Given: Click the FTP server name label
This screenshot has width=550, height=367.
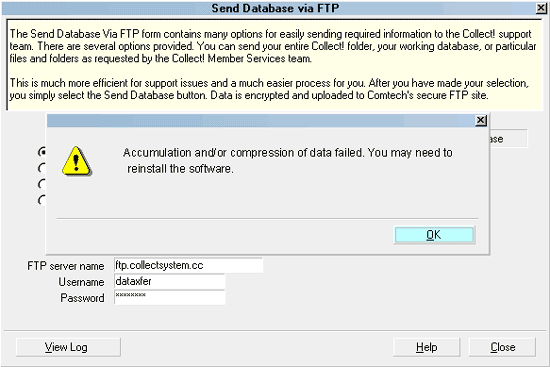Looking at the screenshot, I should pyautogui.click(x=66, y=266).
